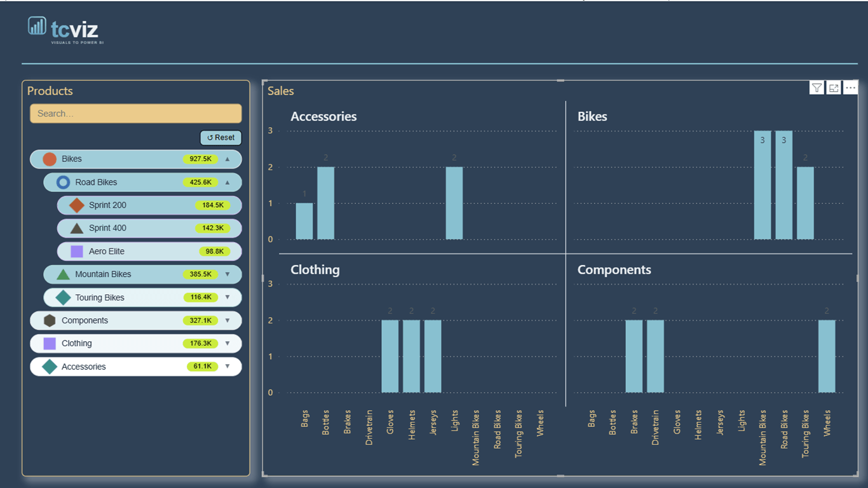Click the green triangle icon for Mountain Bikes

coord(63,274)
